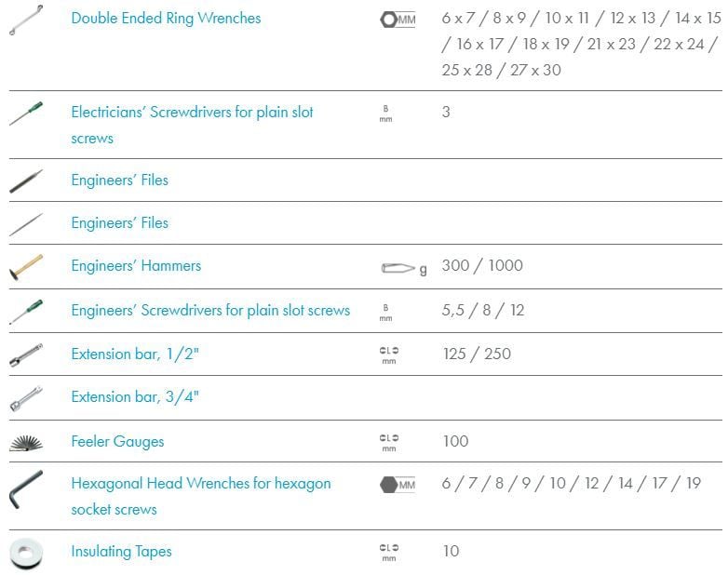Click the feeler gauges fan icon

click(26, 443)
